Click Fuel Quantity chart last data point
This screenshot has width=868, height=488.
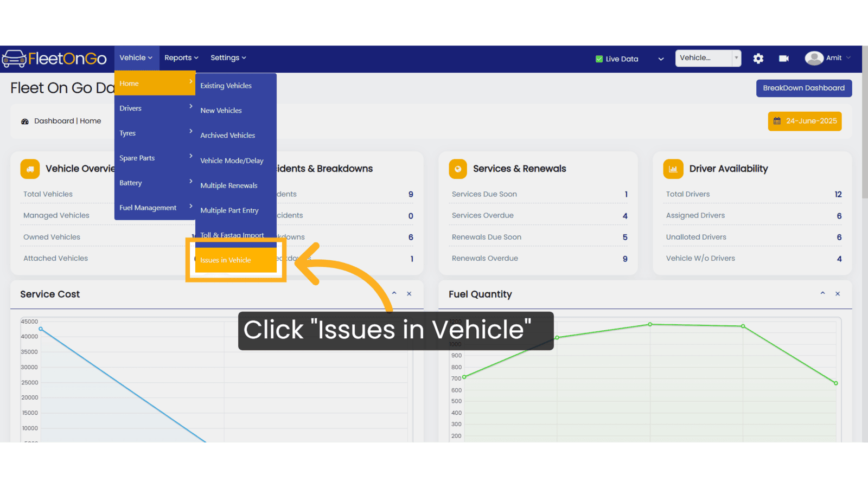836,383
